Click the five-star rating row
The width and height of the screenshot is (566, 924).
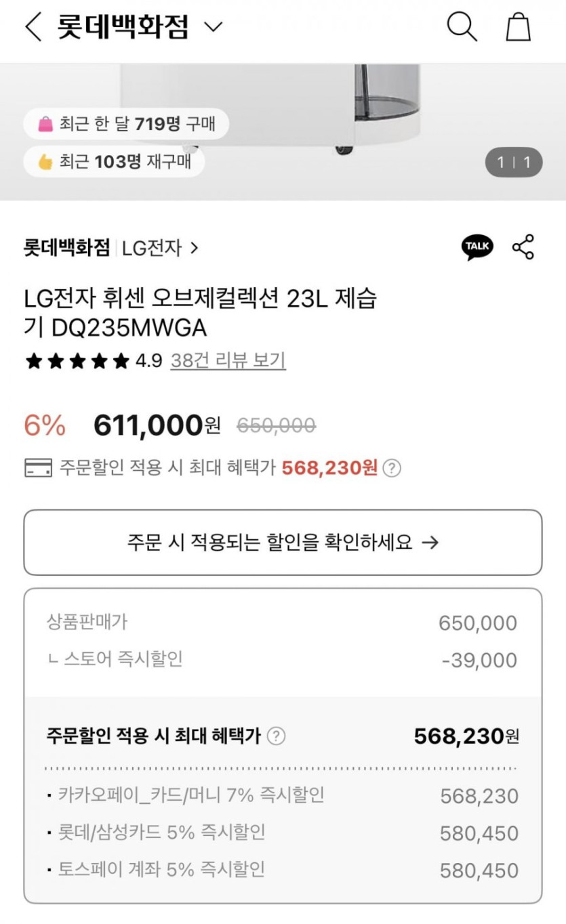77,361
